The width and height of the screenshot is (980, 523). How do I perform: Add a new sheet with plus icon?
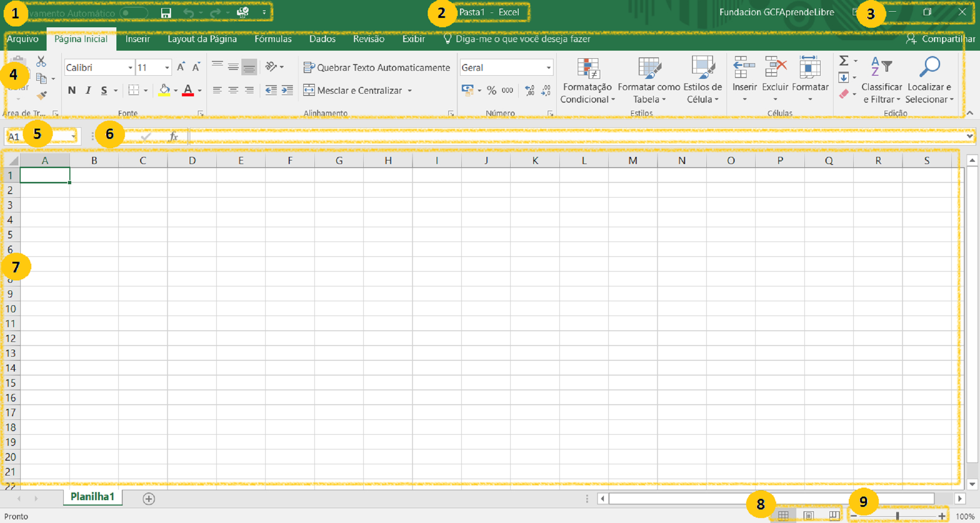(x=149, y=498)
